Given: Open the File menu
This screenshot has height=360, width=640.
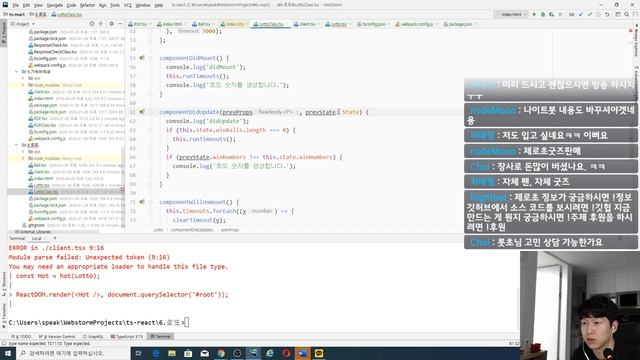Looking at the screenshot, I should click(x=16, y=5).
